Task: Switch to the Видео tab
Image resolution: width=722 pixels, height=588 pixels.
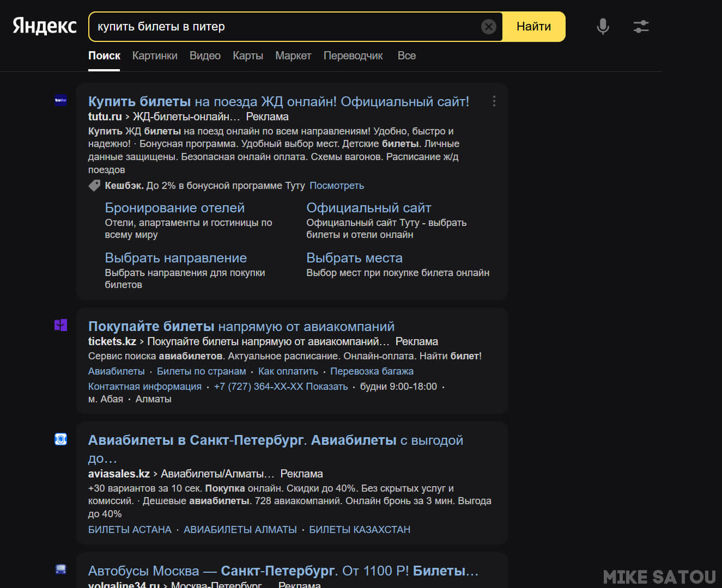Action: click(205, 56)
